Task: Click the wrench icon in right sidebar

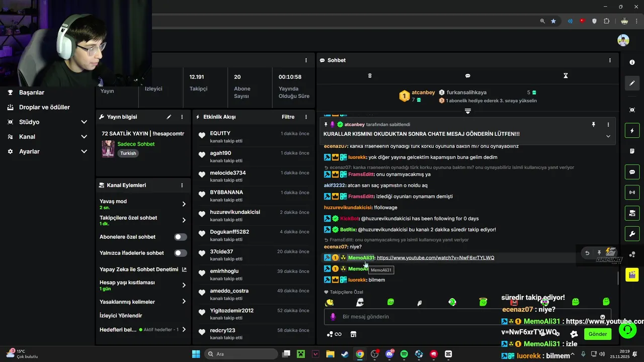Action: pos(632,234)
